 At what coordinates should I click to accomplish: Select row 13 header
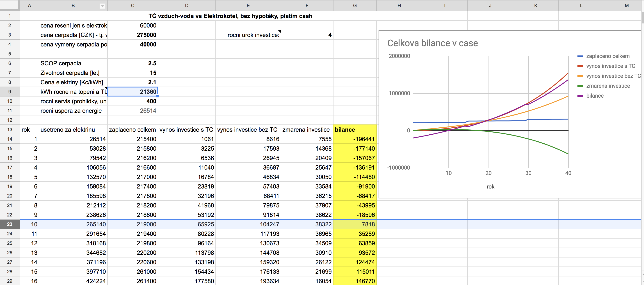point(9,130)
